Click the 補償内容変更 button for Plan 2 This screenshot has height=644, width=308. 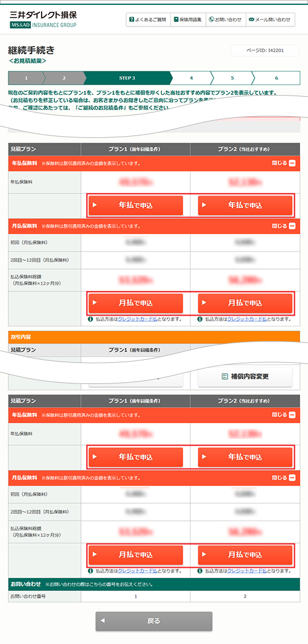245,377
